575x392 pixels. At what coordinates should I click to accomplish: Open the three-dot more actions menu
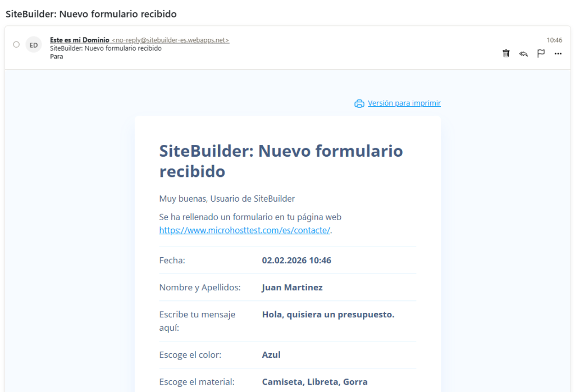pos(558,53)
